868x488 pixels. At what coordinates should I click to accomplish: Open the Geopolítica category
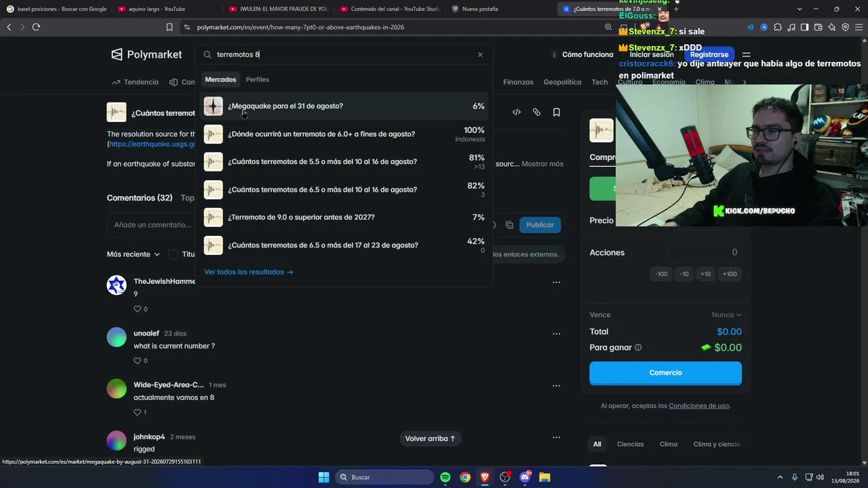point(562,82)
